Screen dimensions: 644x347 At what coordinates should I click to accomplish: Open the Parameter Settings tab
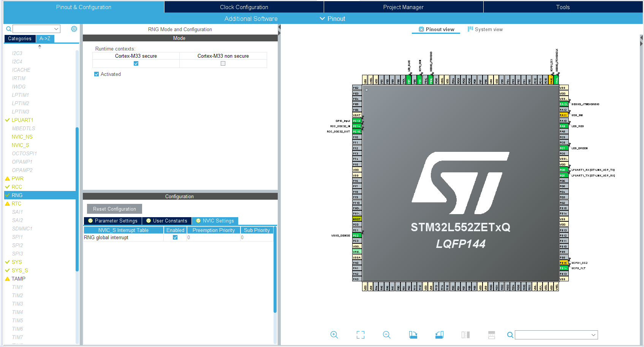(113, 221)
